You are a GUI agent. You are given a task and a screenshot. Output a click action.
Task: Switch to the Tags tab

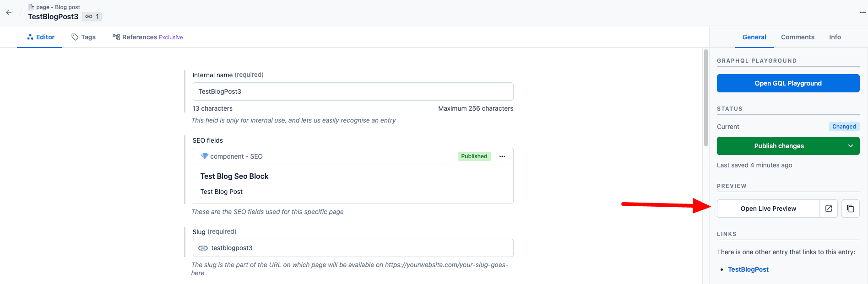[x=83, y=37]
